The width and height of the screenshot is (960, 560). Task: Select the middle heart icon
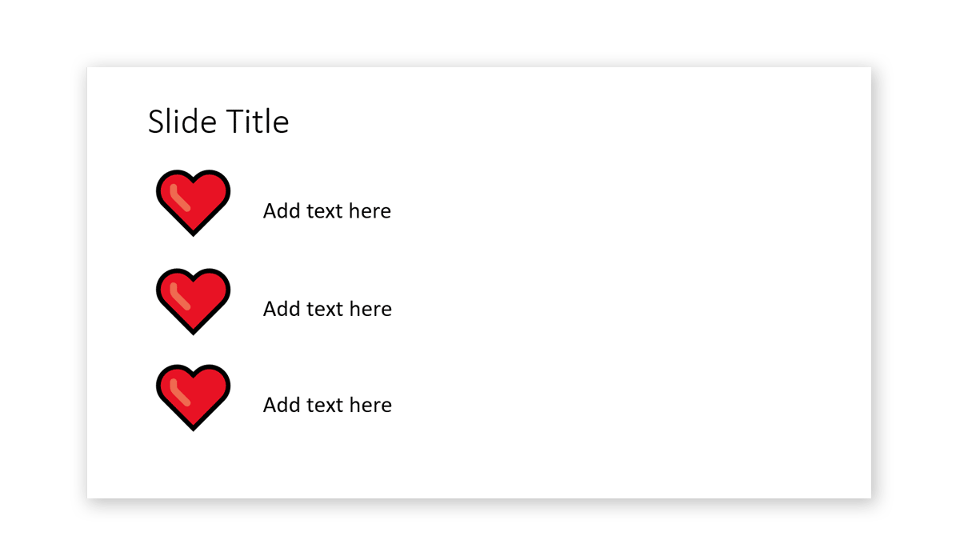193,301
